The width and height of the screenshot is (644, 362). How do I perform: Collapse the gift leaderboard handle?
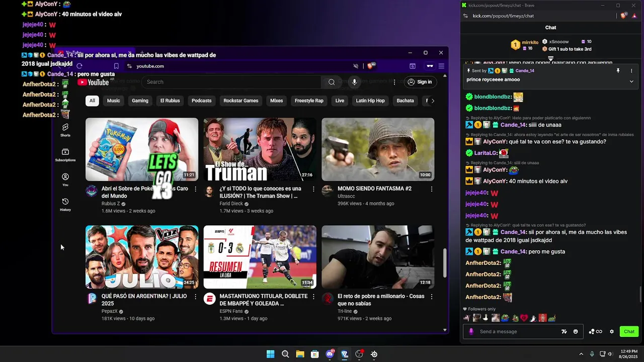[550, 58]
